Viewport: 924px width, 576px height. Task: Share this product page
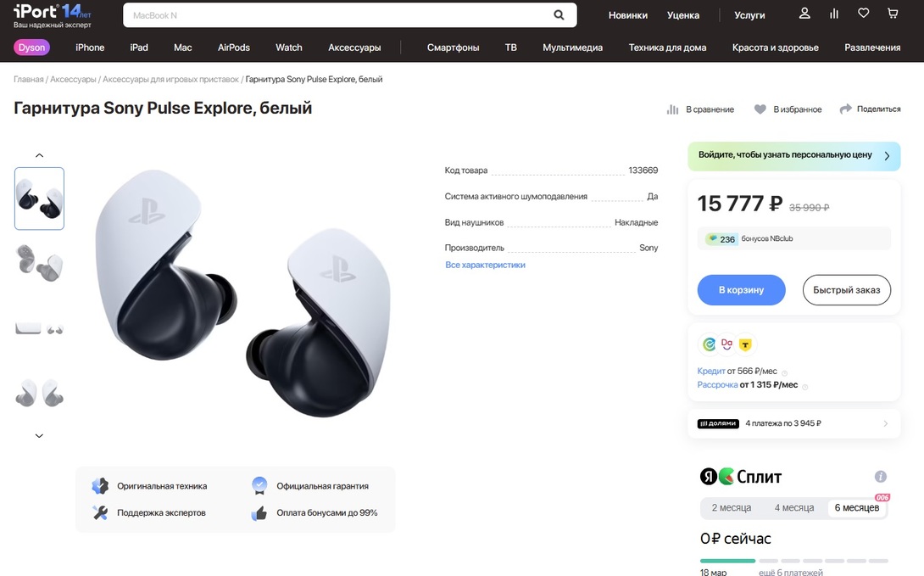coord(870,109)
